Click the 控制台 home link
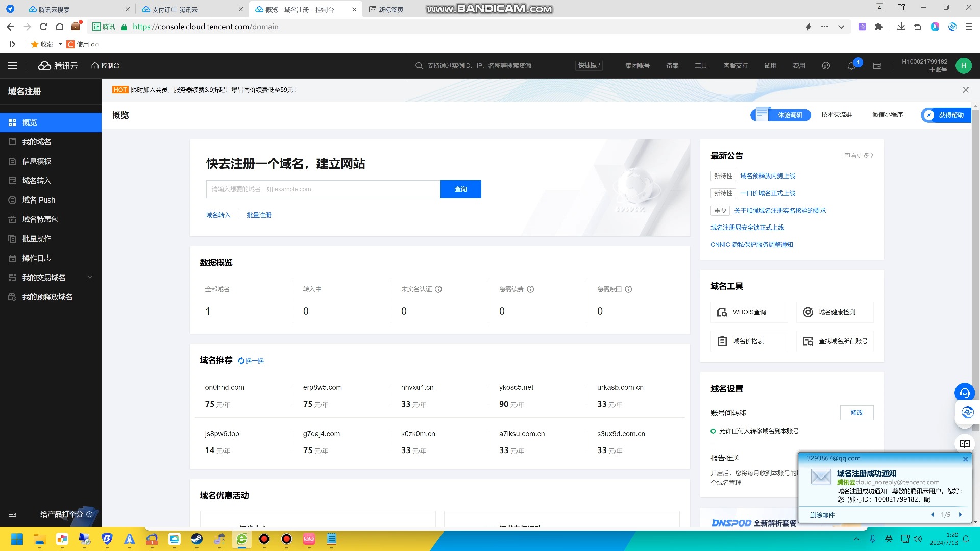The height and width of the screenshot is (551, 980). [106, 66]
